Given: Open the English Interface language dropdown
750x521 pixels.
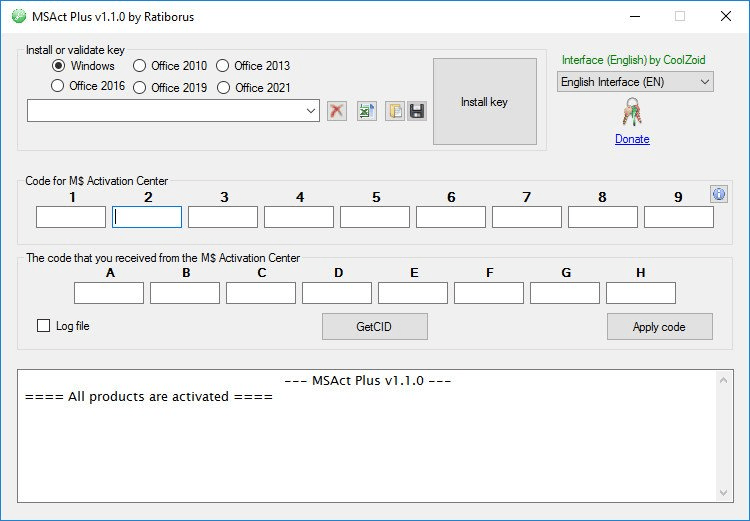Looking at the screenshot, I should [635, 82].
